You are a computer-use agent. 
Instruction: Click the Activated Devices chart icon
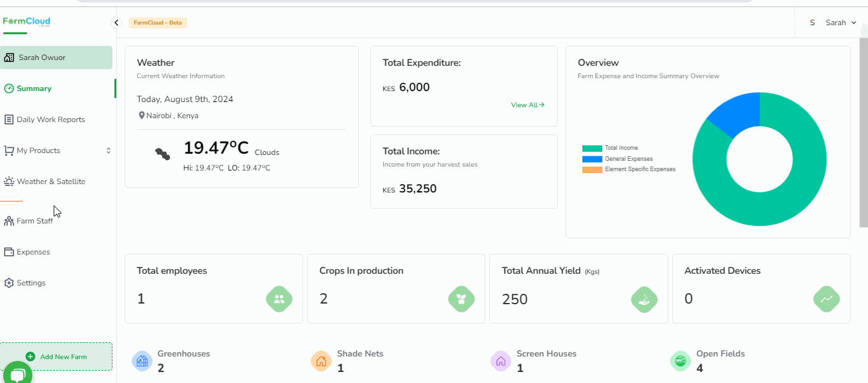click(827, 299)
